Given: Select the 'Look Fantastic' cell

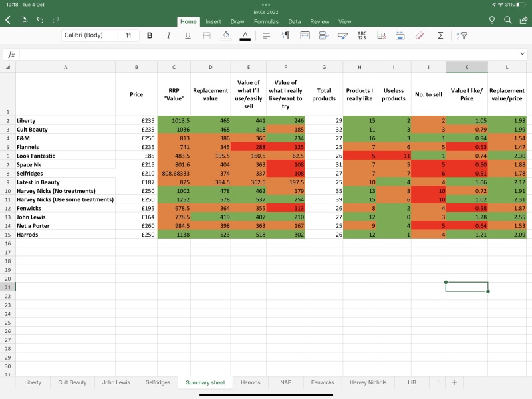Looking at the screenshot, I should 65,156.
